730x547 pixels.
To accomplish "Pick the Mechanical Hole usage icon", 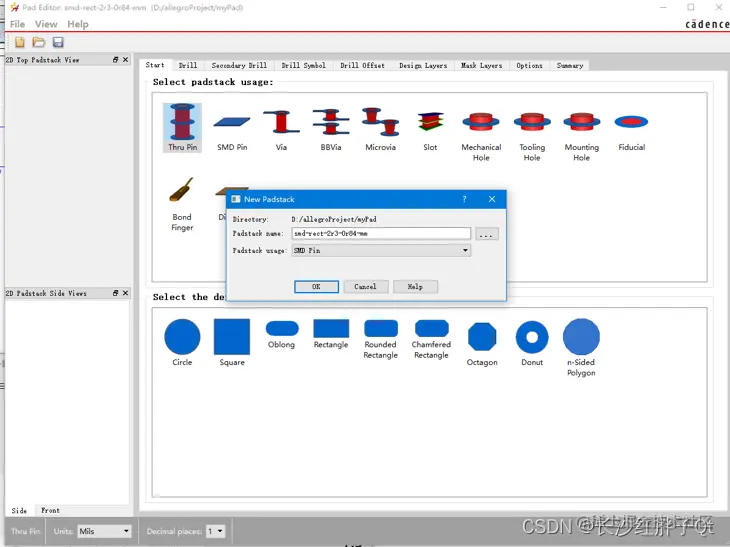I will [x=481, y=136].
